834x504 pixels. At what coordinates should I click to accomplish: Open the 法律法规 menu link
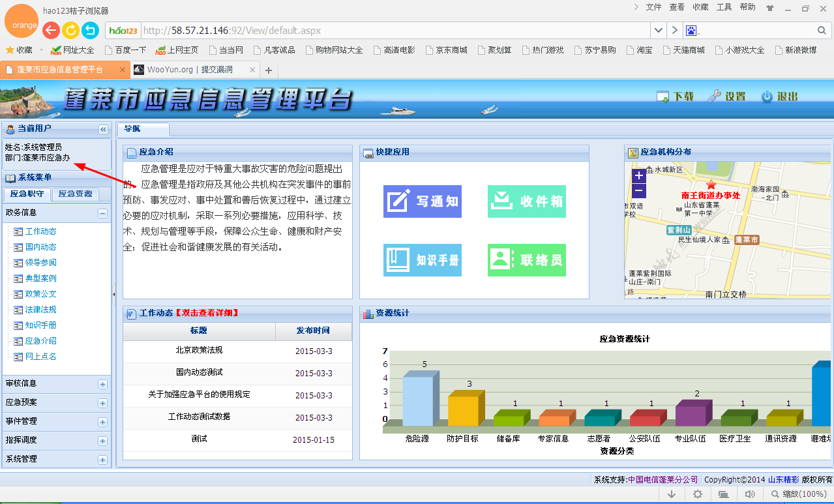click(x=40, y=310)
